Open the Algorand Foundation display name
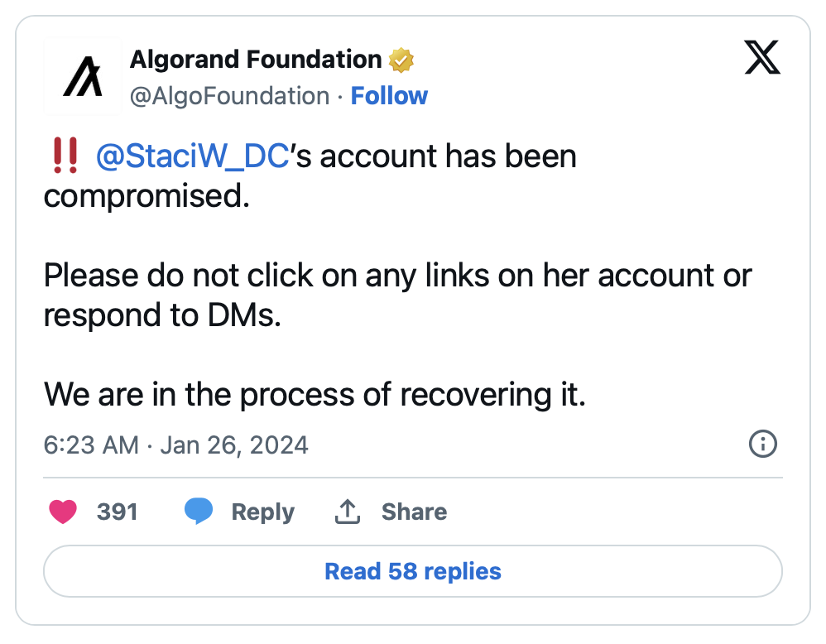The width and height of the screenshot is (826, 644). point(256,60)
